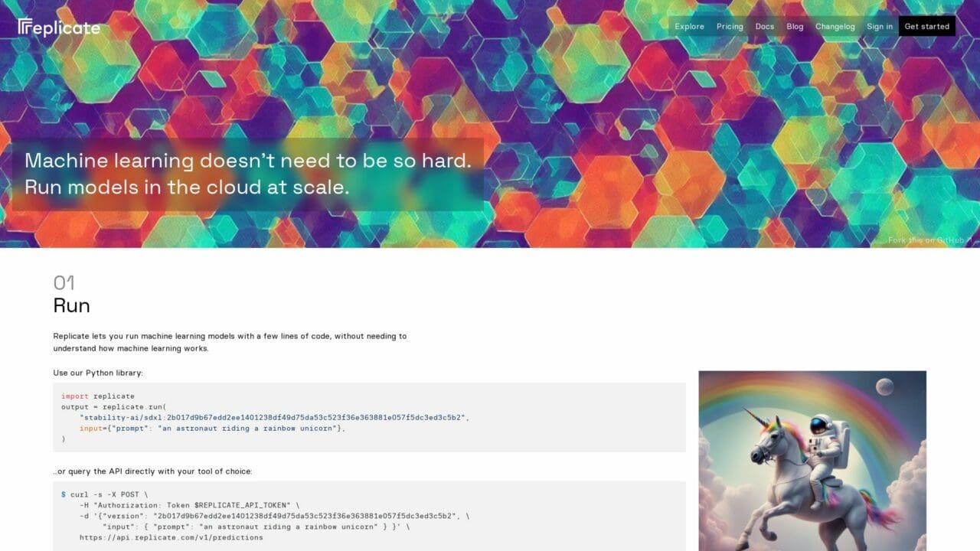This screenshot has height=551, width=980.
Task: View the Pricing page
Action: (x=729, y=26)
